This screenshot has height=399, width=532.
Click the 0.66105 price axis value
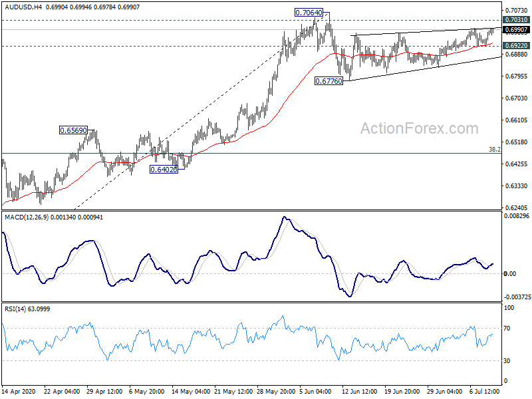(x=516, y=120)
